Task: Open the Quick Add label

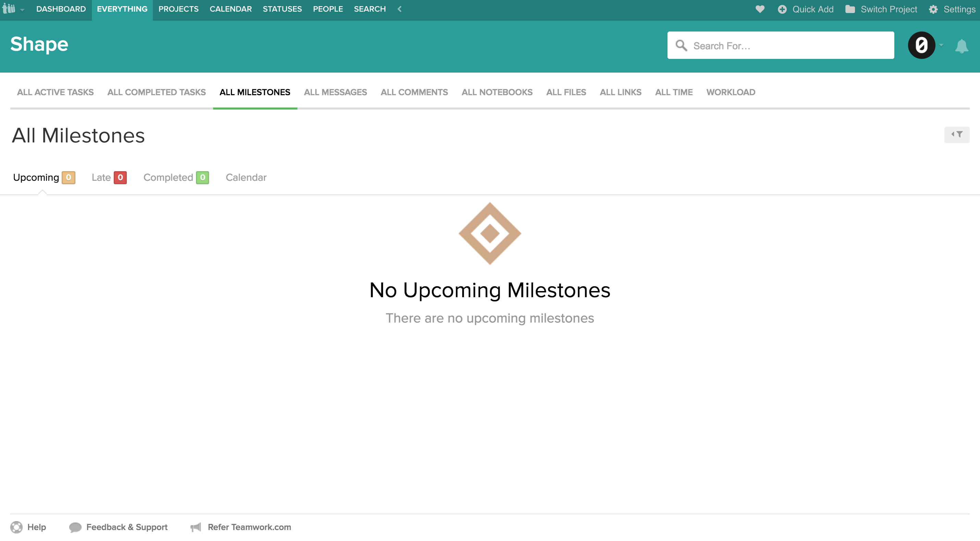Action: [x=813, y=10]
